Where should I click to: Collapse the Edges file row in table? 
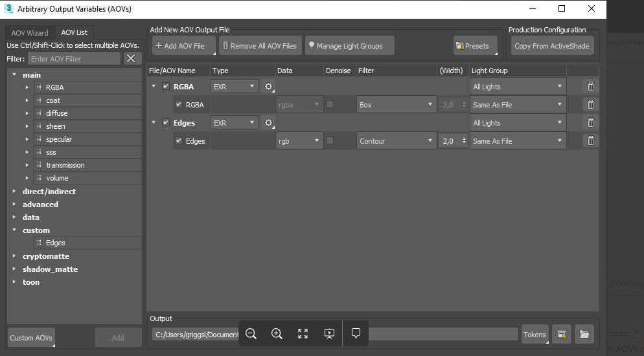point(154,122)
